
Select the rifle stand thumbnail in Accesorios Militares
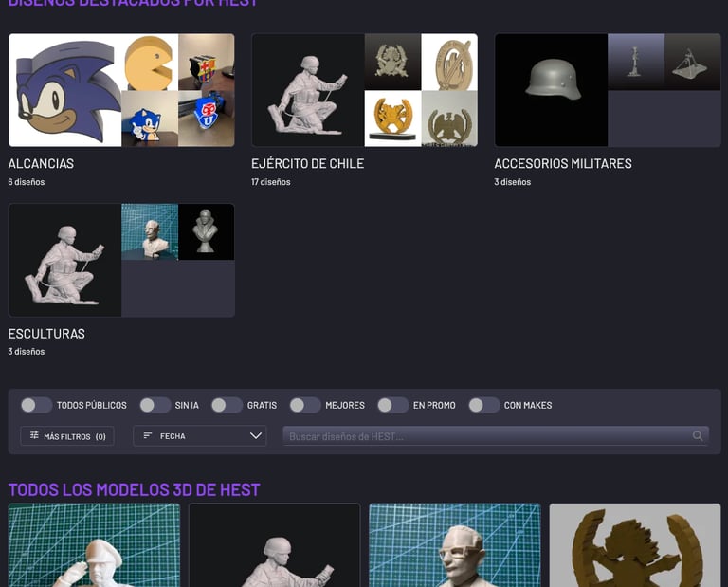[636, 62]
